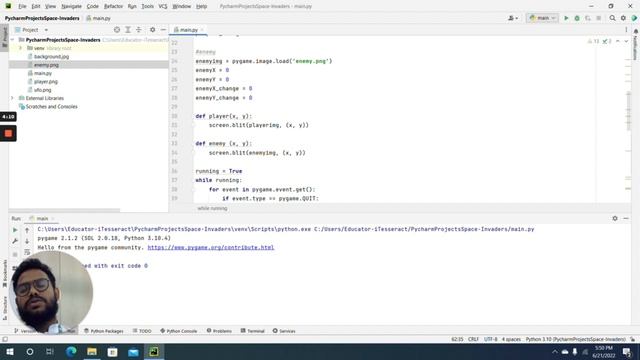Rerun main in Run tool window
Image resolution: width=640 pixels, height=360 pixels.
pyautogui.click(x=15, y=230)
